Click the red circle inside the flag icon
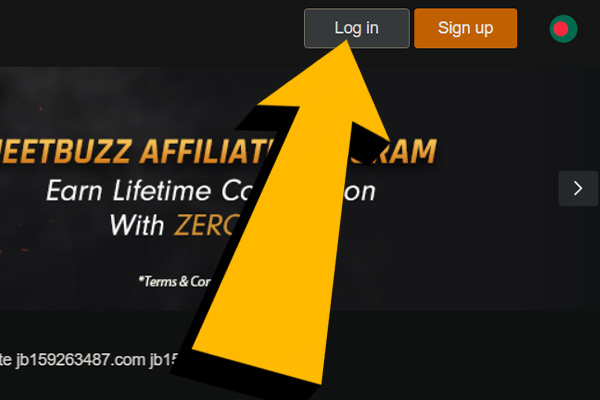600x400 pixels. [x=561, y=29]
